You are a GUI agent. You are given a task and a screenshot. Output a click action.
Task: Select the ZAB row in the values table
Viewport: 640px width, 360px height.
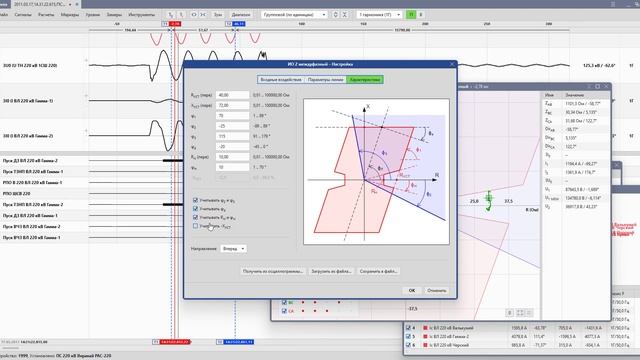(576, 104)
